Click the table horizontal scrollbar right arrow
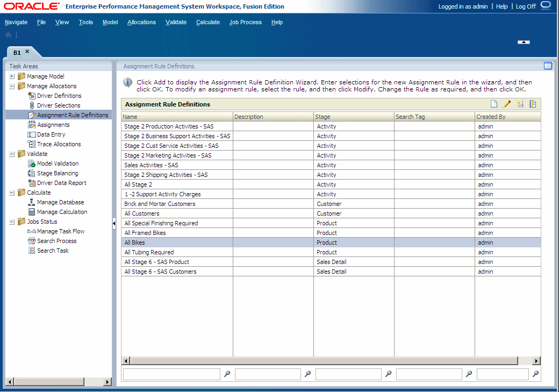Viewport: 559px width, 392px height. [x=536, y=361]
